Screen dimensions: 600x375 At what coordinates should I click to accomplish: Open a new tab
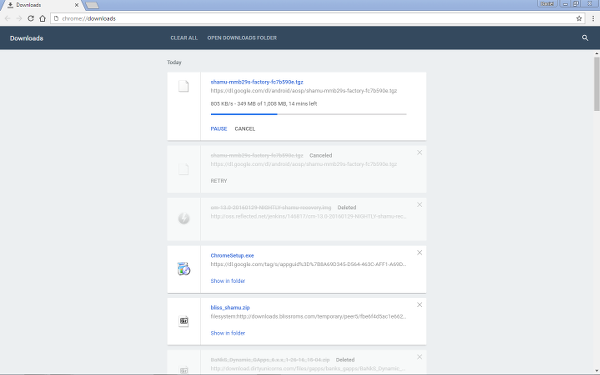pos(92,5)
